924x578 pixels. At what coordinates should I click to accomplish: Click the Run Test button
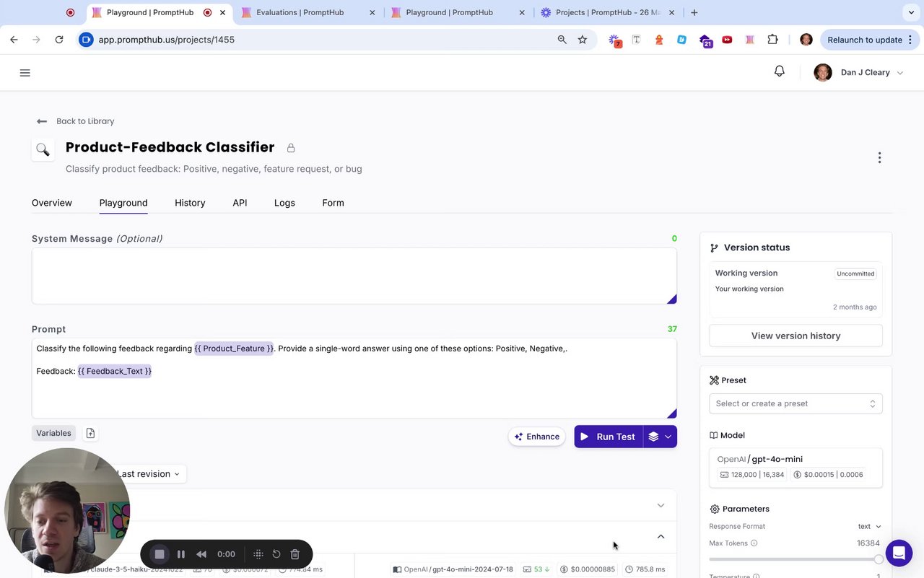click(609, 437)
